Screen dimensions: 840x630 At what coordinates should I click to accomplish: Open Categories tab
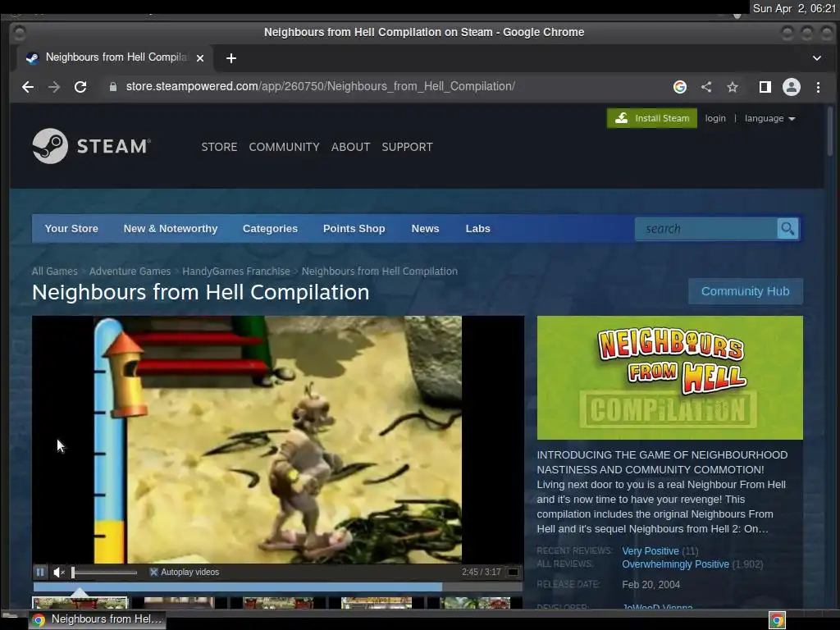(x=270, y=228)
